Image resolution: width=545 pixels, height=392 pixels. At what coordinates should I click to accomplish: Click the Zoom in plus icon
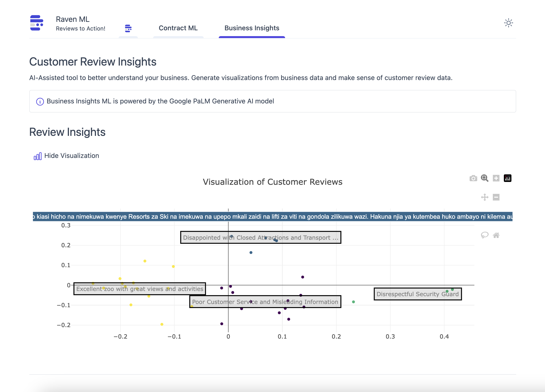(496, 178)
